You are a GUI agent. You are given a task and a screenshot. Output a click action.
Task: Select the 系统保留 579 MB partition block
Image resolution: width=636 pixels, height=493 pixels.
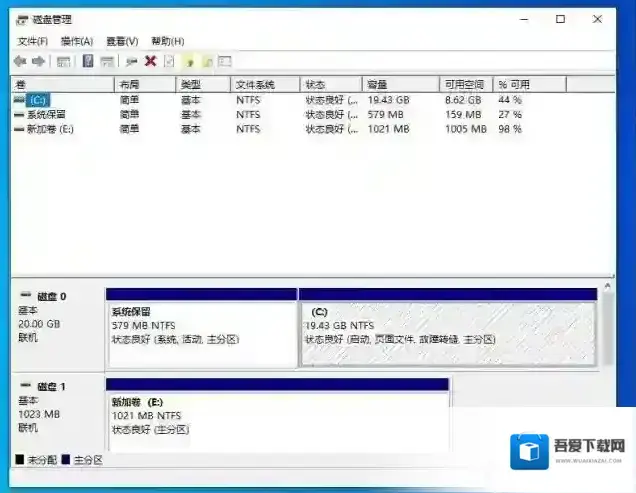202,328
